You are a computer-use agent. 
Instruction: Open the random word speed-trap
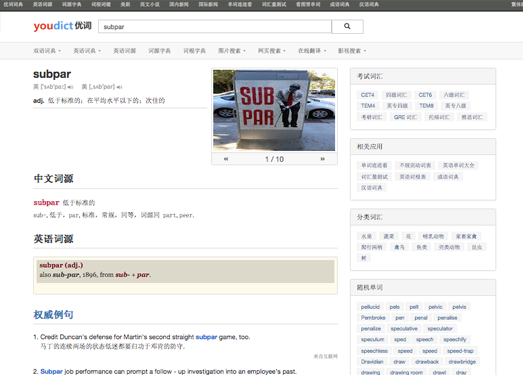460,351
